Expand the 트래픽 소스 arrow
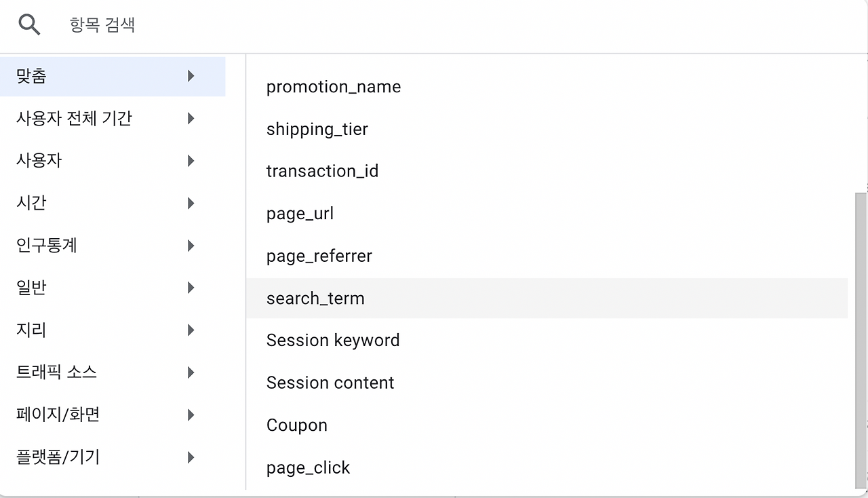The height and width of the screenshot is (498, 868). 191,372
